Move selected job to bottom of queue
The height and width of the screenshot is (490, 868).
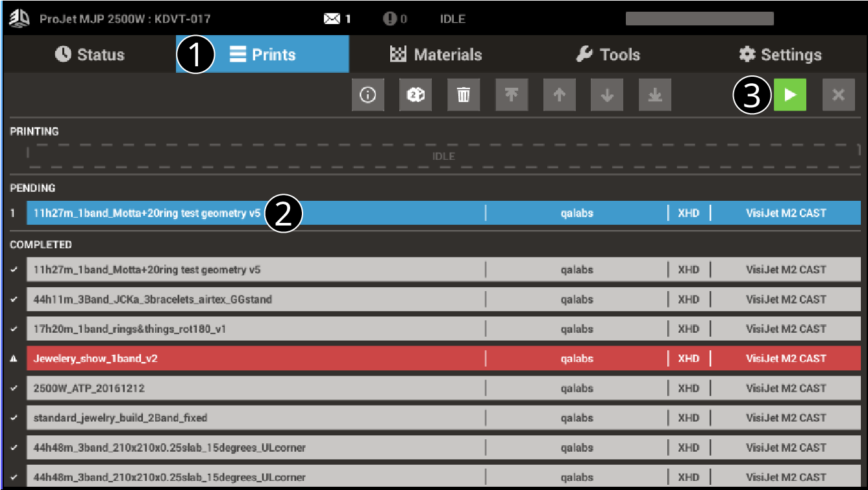coord(654,94)
